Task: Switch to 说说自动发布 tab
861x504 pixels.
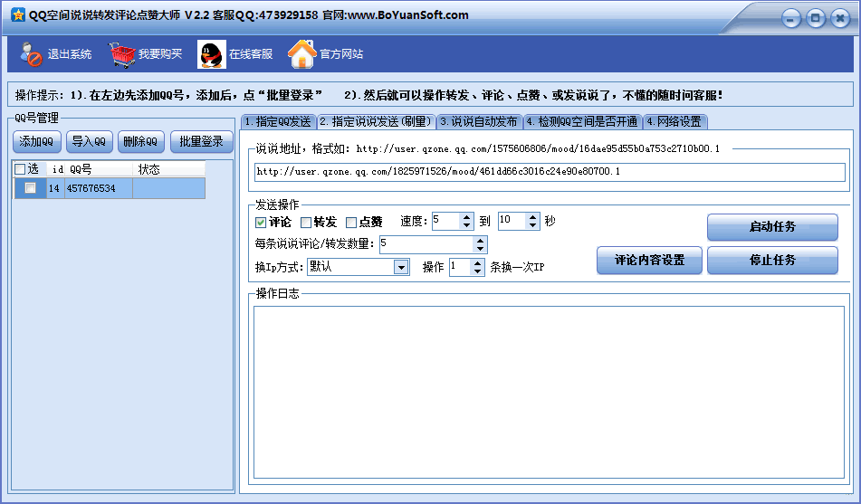Action: pos(479,121)
